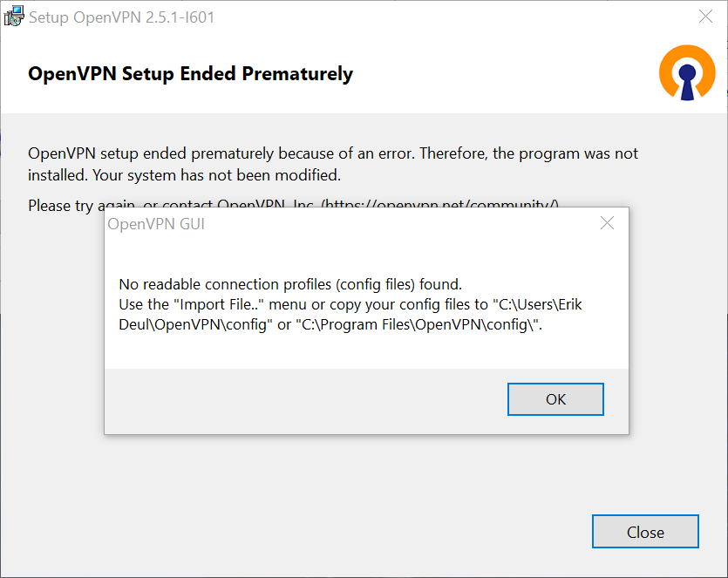Click the gray footer area of the dialog
The image size is (728, 578).
click(x=262, y=401)
